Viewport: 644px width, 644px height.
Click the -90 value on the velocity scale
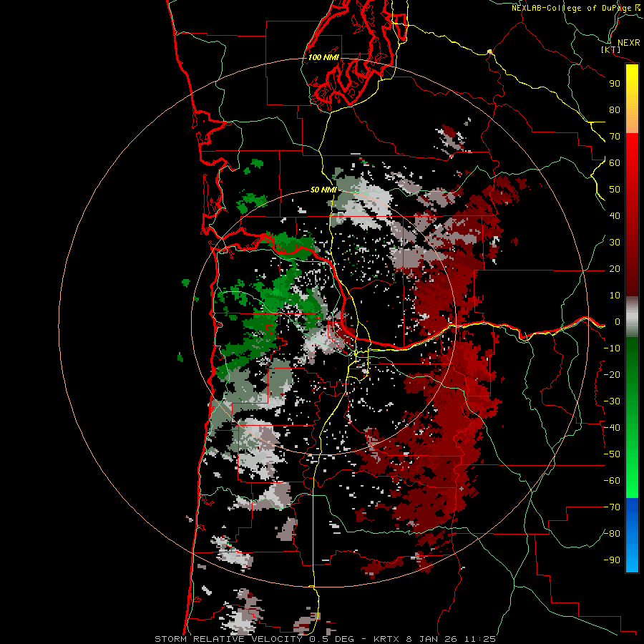click(x=612, y=560)
